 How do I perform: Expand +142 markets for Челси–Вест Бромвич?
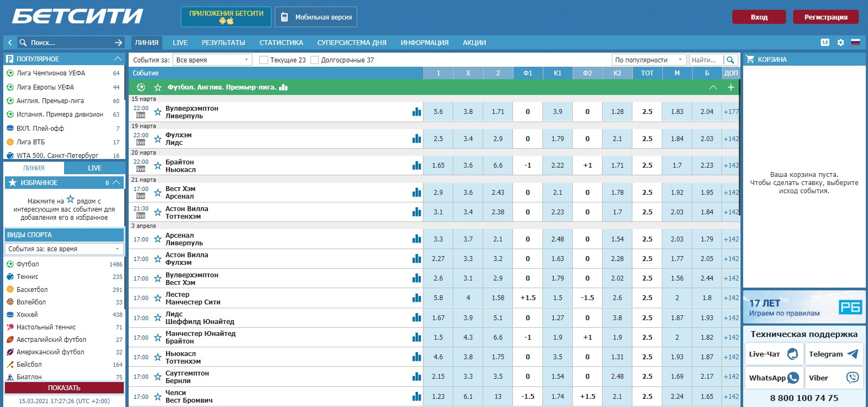(731, 397)
